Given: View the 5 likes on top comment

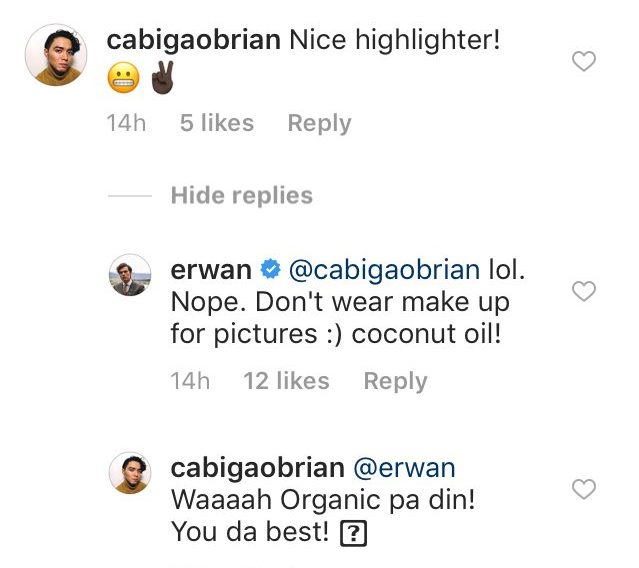Looking at the screenshot, I should [217, 123].
